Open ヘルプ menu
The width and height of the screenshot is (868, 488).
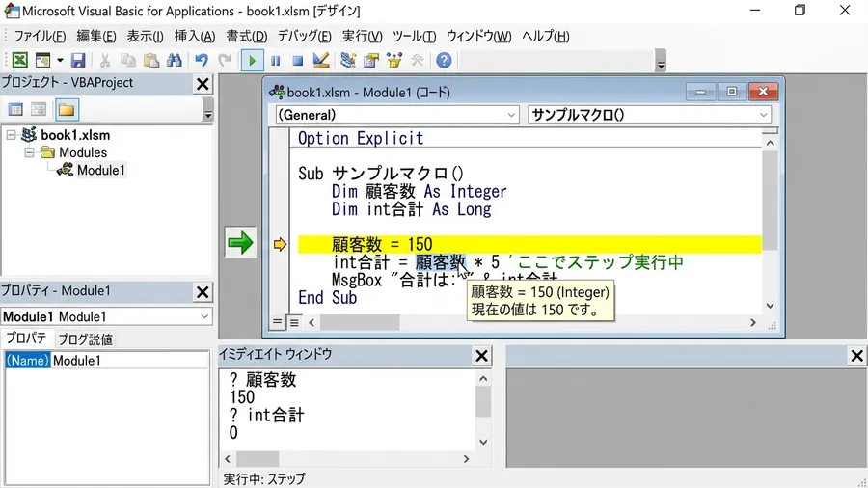pyautogui.click(x=545, y=36)
